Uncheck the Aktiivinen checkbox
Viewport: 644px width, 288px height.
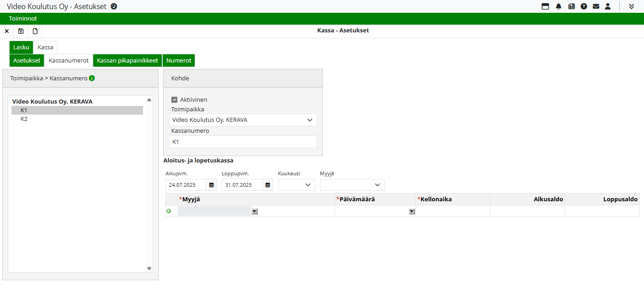174,99
